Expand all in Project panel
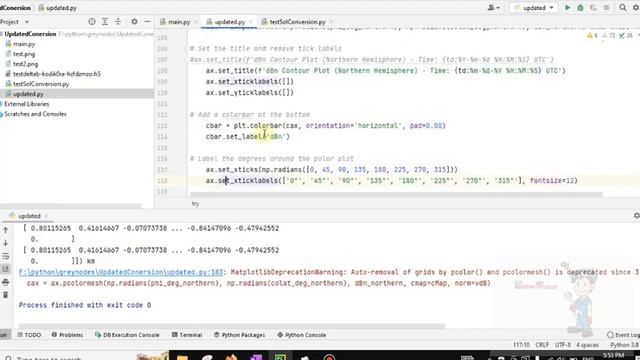This screenshot has width=640, height=360. pyautogui.click(x=105, y=22)
